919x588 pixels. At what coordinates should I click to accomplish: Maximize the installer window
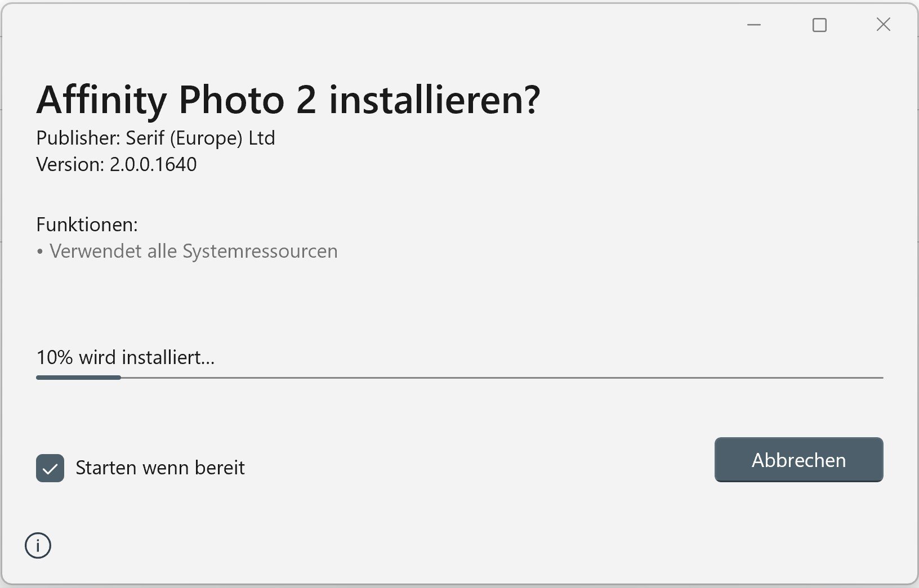click(x=819, y=25)
